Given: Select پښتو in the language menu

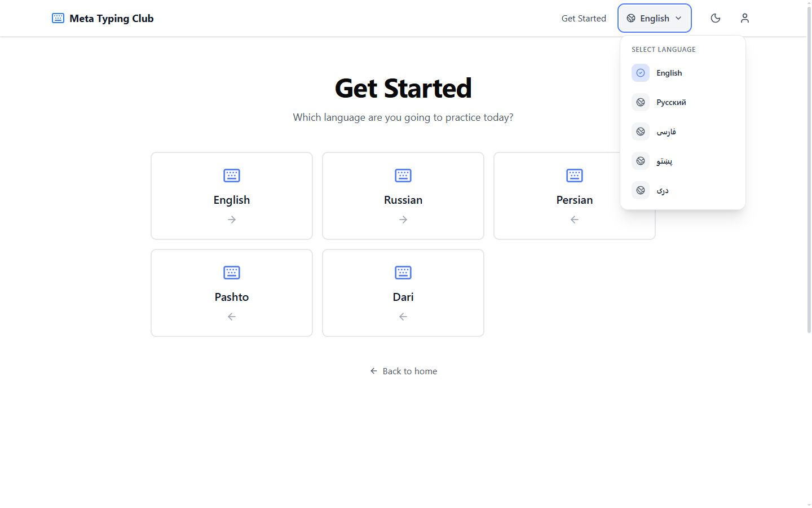Looking at the screenshot, I should 683,161.
